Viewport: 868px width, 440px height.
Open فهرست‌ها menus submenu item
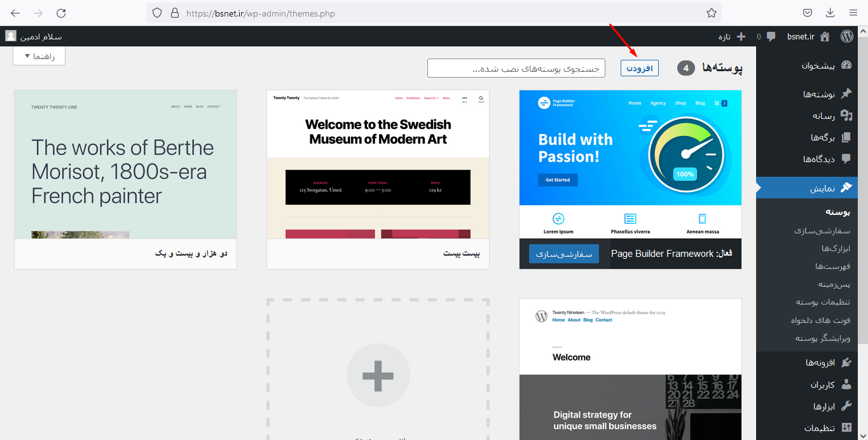(834, 266)
